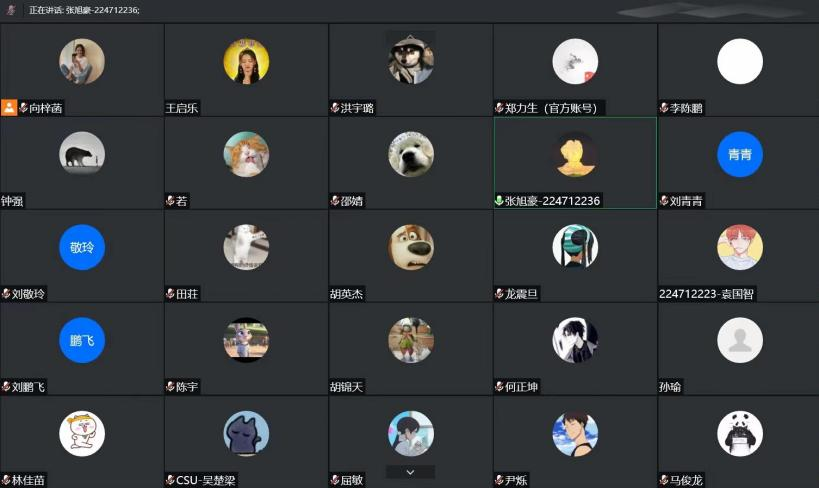Viewport: 819px width, 488px height.
Task: Click the blue 鹏飞 avatar circle
Action: point(82,340)
